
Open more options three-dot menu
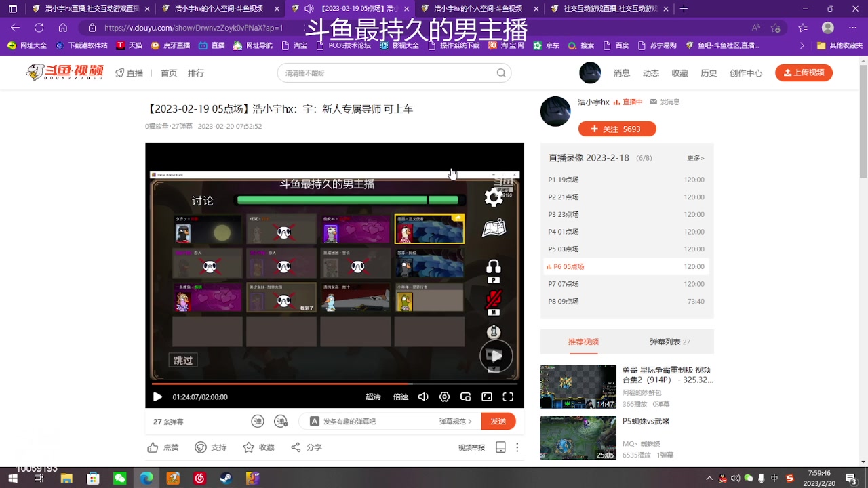(517, 447)
